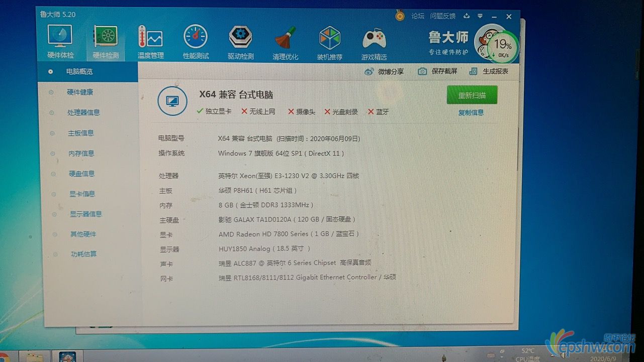Click the 无线上网 status item
The width and height of the screenshot is (644, 362).
[x=258, y=111]
